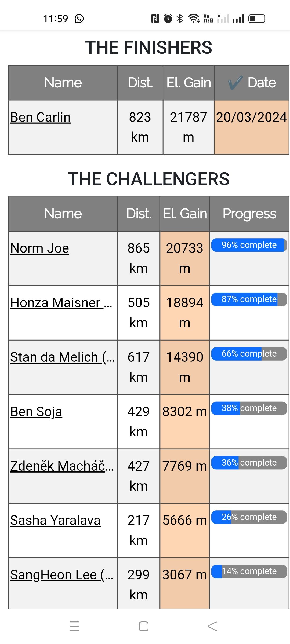Screen dimensions: 290x644
Task: Open Sasha Yaralava's profile link
Action: [55, 520]
